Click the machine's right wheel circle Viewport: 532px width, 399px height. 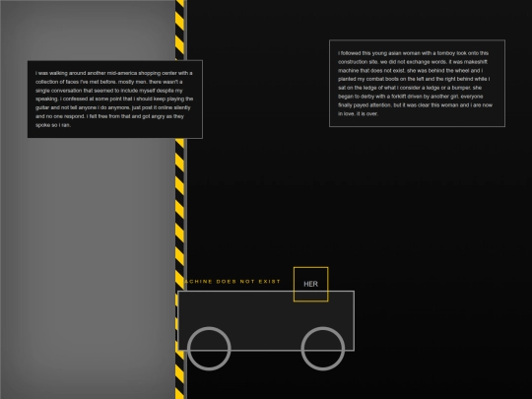(323, 349)
